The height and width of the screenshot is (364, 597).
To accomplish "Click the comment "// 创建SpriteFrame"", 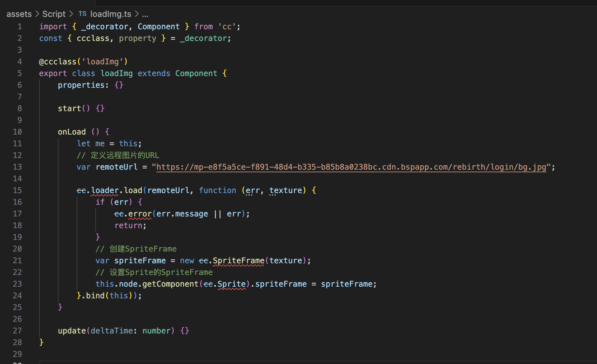I will [136, 249].
